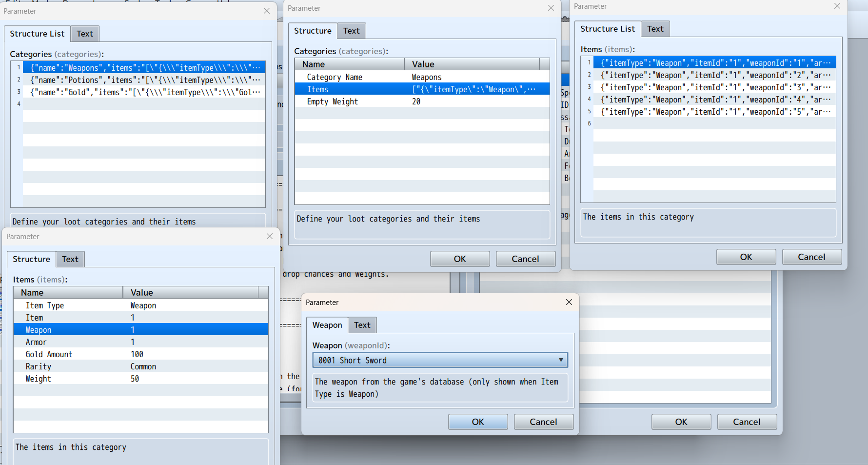Click OK in the Weapon parameter dialog

[x=478, y=422]
